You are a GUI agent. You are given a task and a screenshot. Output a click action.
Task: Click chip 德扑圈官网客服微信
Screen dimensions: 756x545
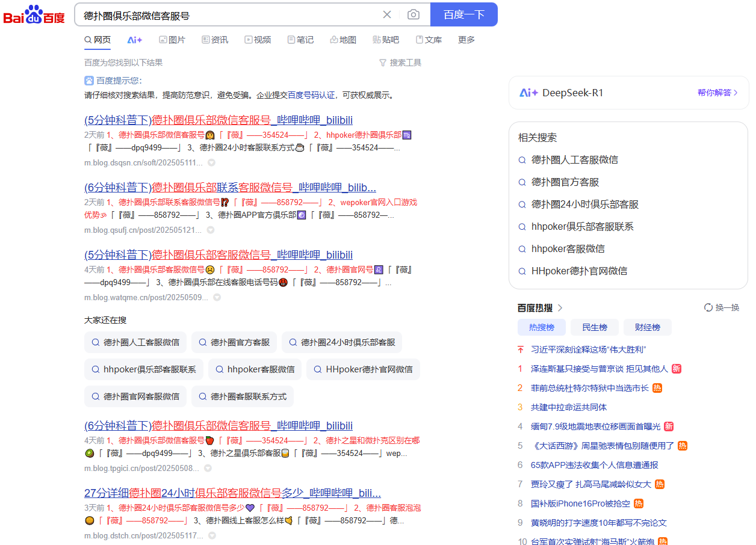[x=135, y=396]
